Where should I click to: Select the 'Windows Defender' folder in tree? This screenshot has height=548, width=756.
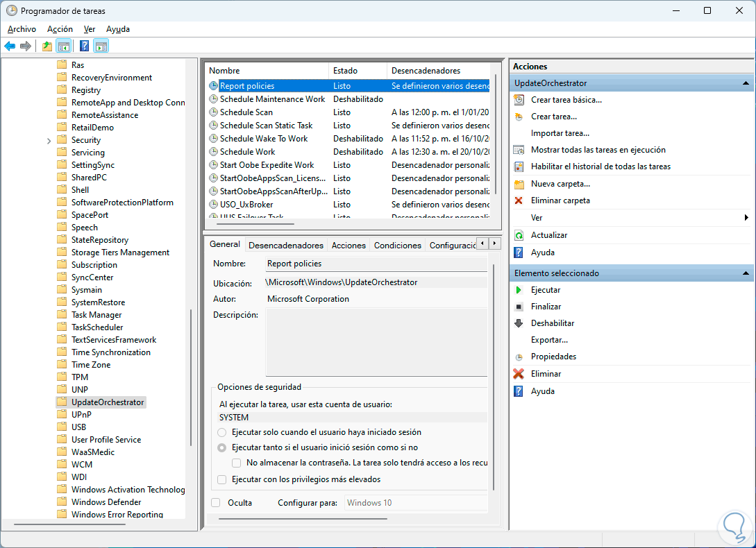pyautogui.click(x=106, y=502)
